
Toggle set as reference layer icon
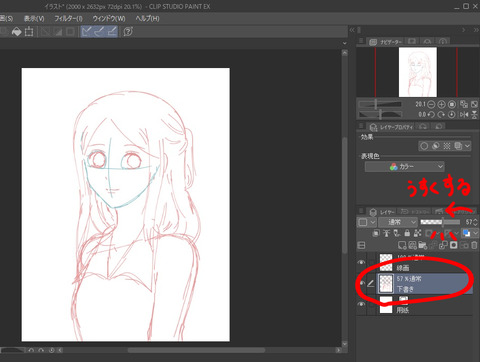click(x=386, y=233)
